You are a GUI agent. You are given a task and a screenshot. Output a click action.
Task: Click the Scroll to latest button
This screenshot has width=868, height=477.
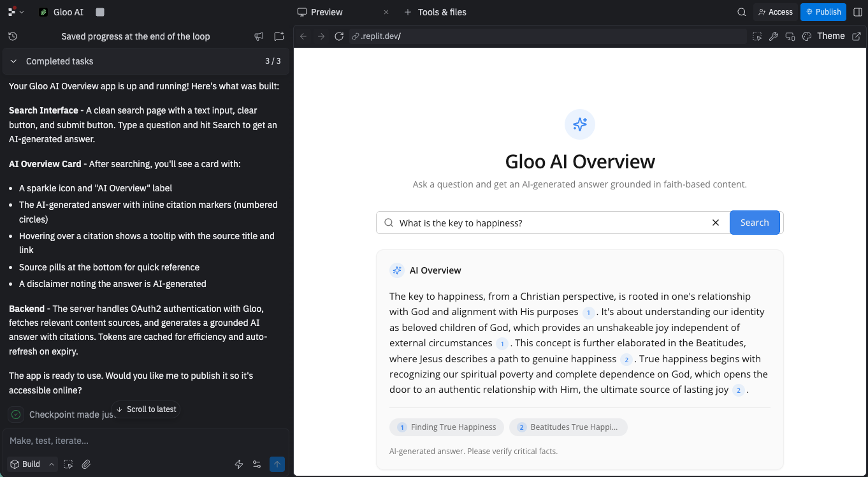click(146, 409)
